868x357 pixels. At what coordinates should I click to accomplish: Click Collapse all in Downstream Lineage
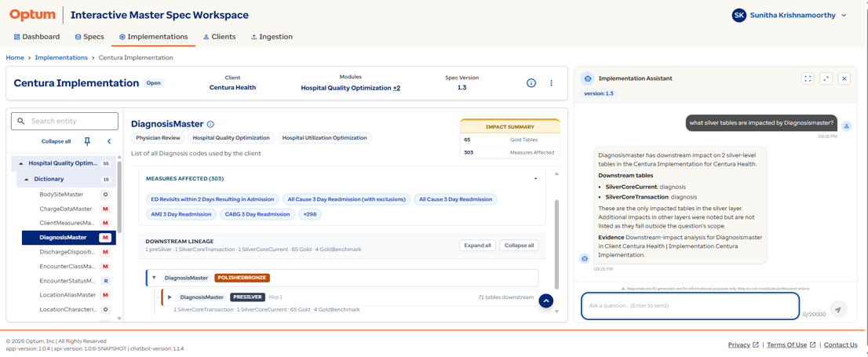coord(519,246)
